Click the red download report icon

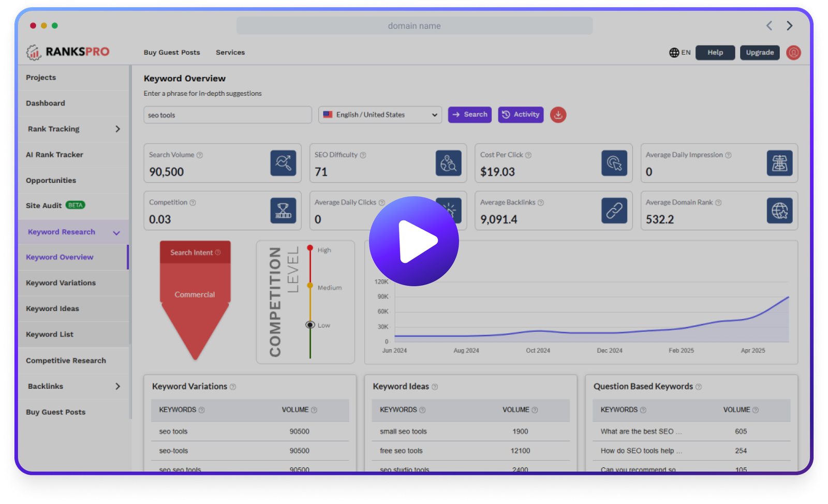pyautogui.click(x=558, y=115)
